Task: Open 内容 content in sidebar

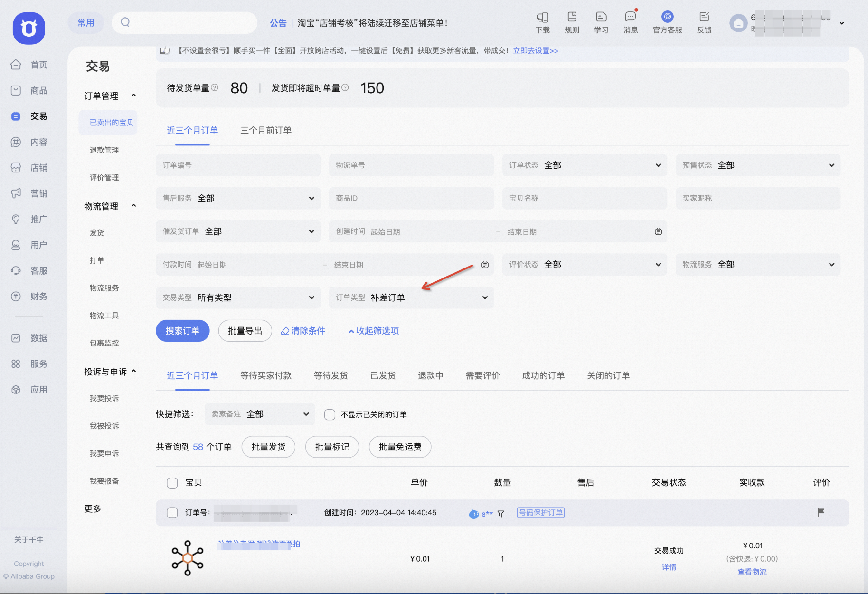Action: [x=29, y=142]
